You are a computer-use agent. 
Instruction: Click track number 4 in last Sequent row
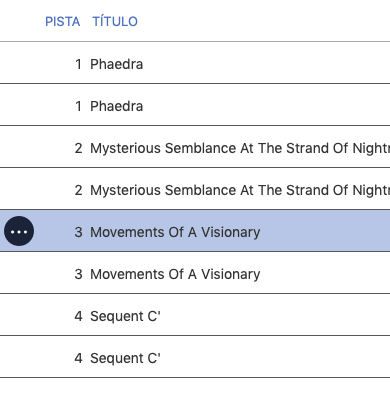(x=78, y=358)
